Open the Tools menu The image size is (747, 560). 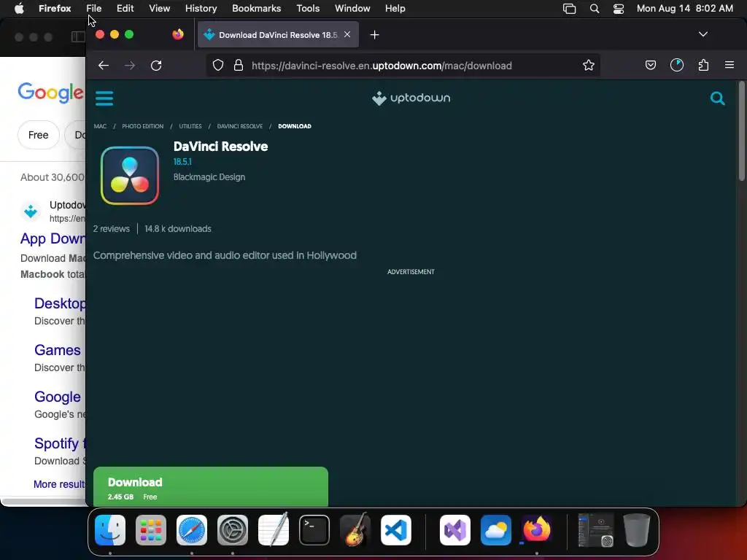pyautogui.click(x=308, y=8)
